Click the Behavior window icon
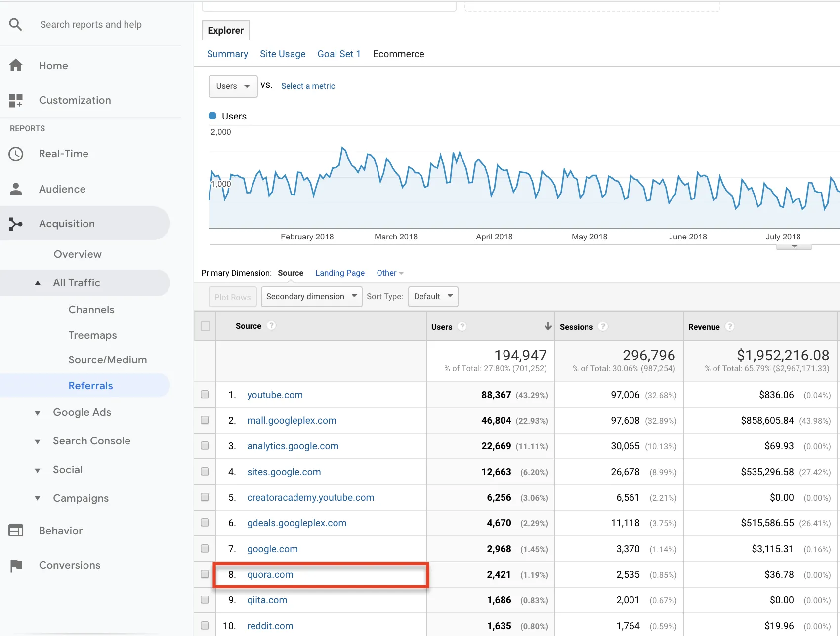The image size is (840, 636). 16,531
